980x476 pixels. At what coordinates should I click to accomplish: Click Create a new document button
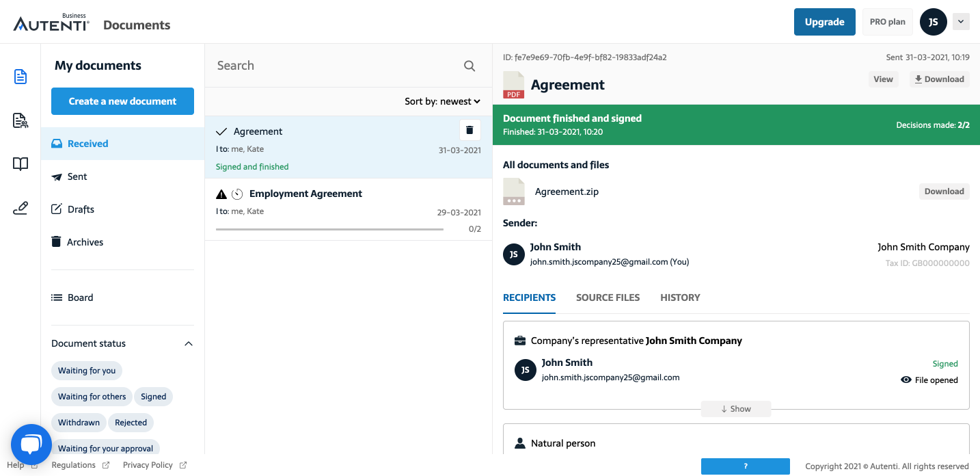click(123, 101)
